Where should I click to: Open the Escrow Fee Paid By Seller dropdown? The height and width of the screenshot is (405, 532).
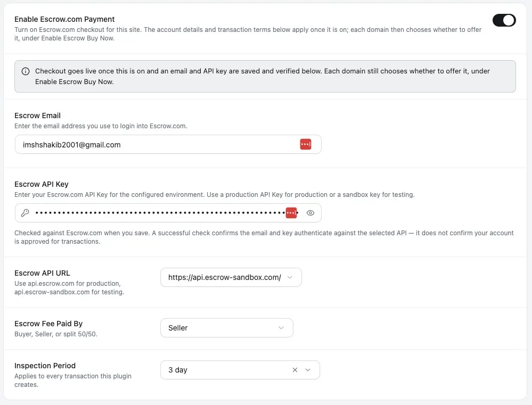(227, 328)
